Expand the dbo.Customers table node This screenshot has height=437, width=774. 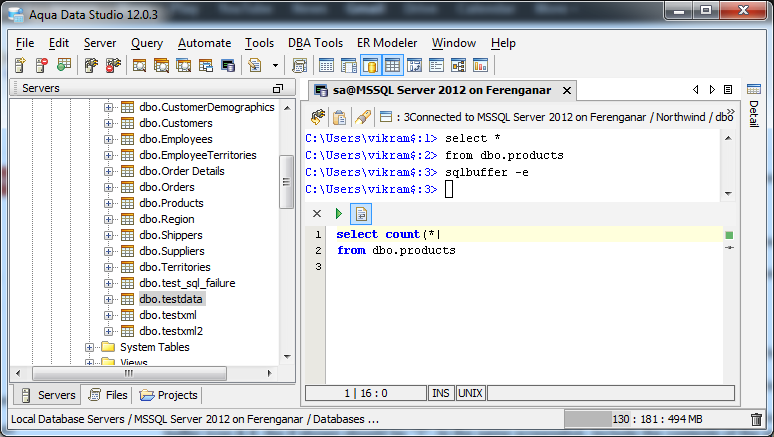point(108,123)
